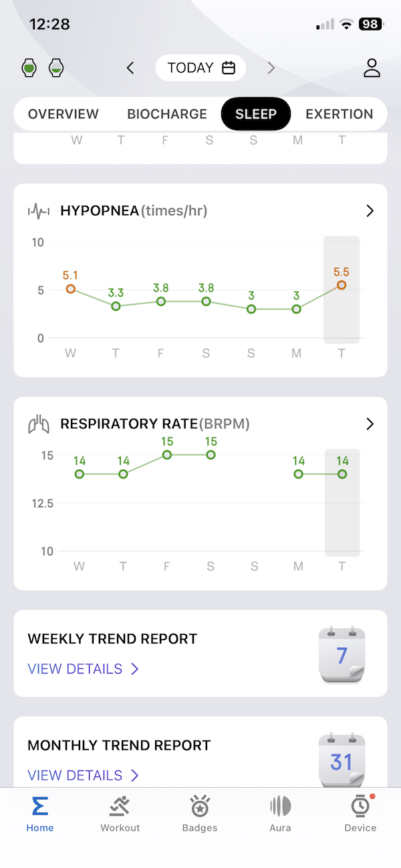View details of Monthly Trend Report
Image resolution: width=401 pixels, height=868 pixels.
pos(83,775)
